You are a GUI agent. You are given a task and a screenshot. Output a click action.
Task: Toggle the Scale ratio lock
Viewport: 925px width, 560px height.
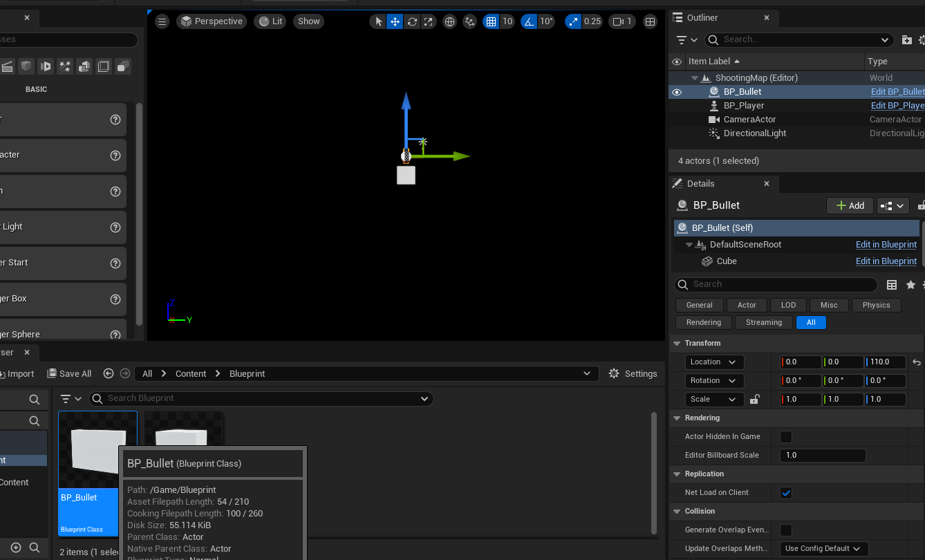tap(755, 399)
